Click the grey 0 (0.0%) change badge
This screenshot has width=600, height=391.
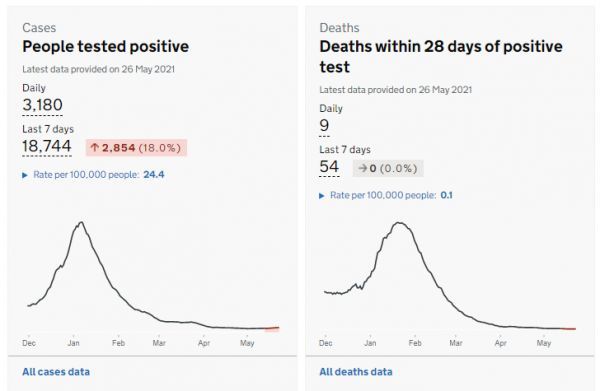pos(388,168)
